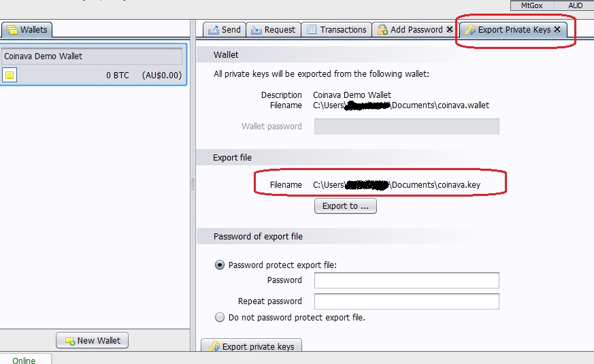Click the key icon on Export private keys button
This screenshot has height=364, width=594.
point(214,346)
